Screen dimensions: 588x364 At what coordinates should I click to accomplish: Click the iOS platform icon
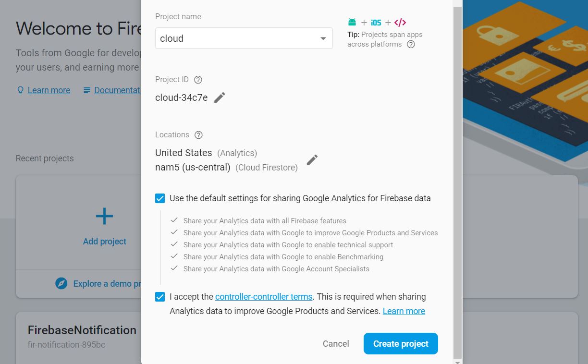click(x=376, y=23)
